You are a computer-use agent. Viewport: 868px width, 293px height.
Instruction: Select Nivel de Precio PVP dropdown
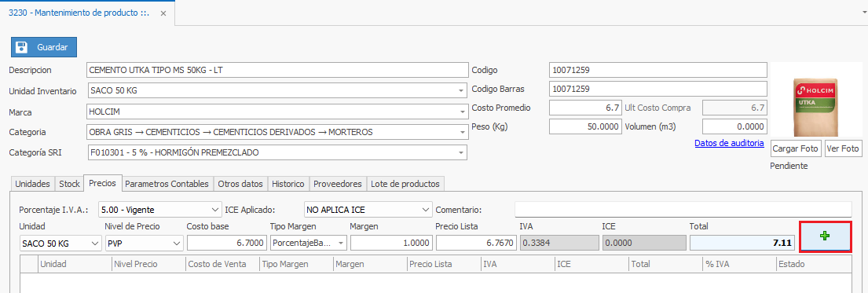[x=144, y=243]
